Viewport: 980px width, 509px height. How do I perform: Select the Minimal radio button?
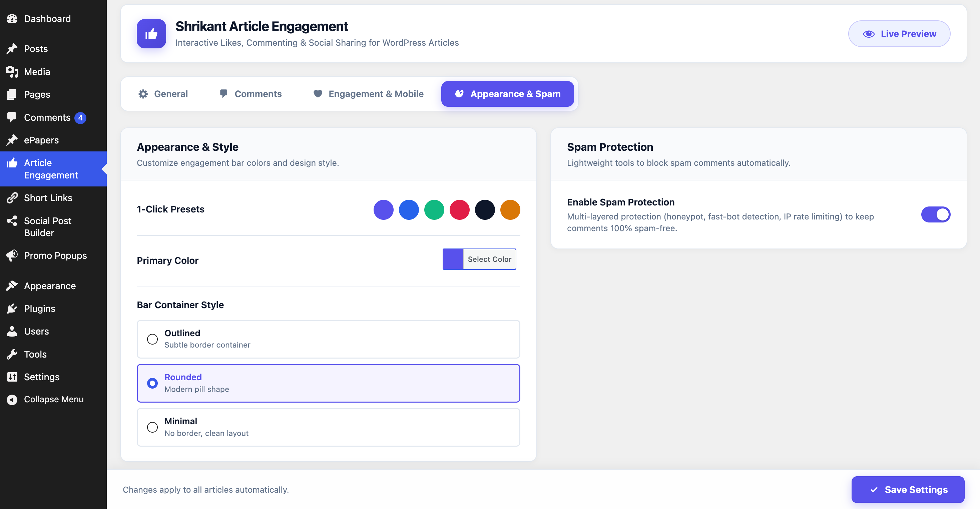coord(152,427)
